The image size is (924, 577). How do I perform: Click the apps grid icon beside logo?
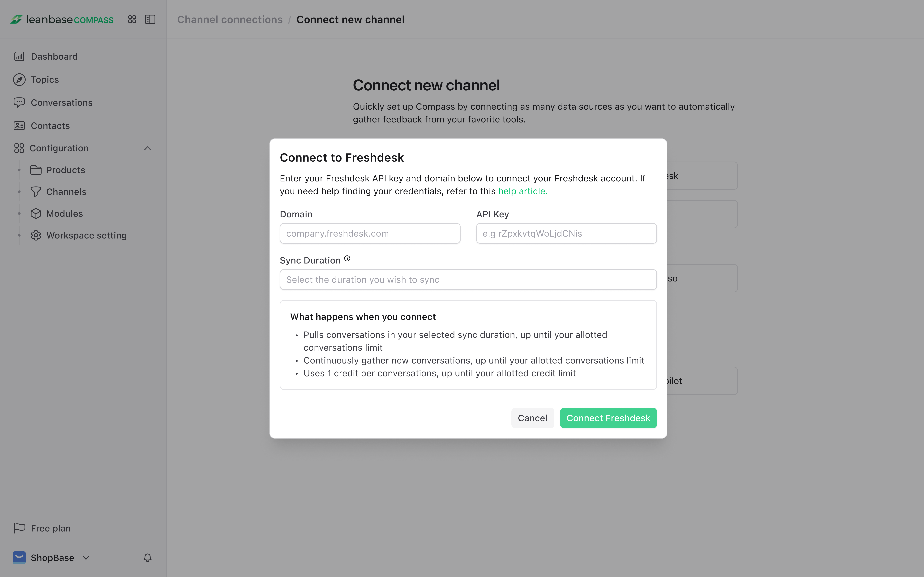coord(132,19)
